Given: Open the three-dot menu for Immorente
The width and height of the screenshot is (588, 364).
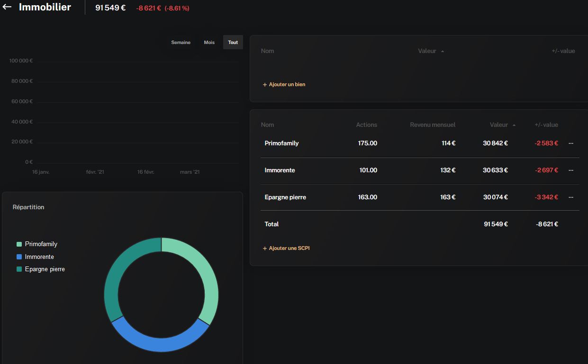Looking at the screenshot, I should click(570, 170).
